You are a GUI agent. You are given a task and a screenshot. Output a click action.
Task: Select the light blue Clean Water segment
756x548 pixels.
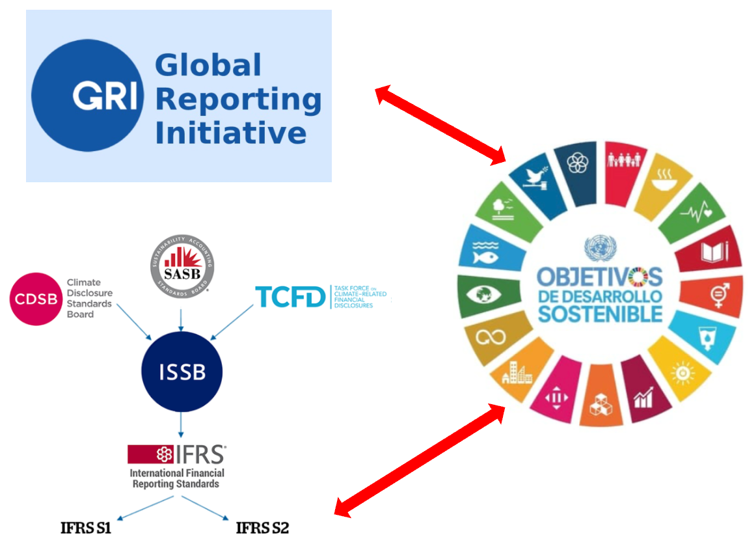703,336
